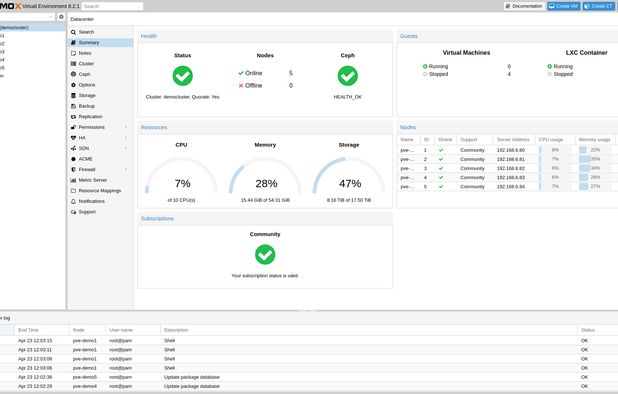
Task: Expand the HA submenu arrow
Action: pos(126,138)
